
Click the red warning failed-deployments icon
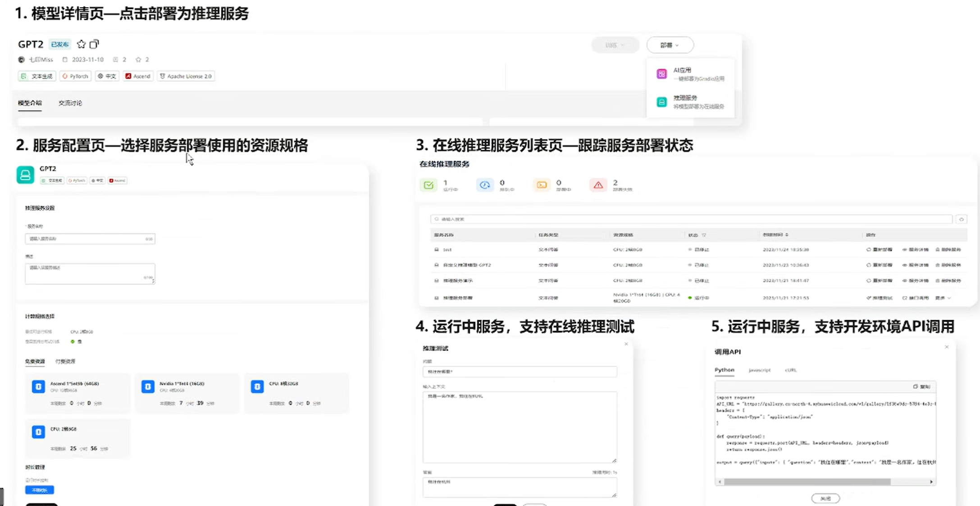click(598, 185)
